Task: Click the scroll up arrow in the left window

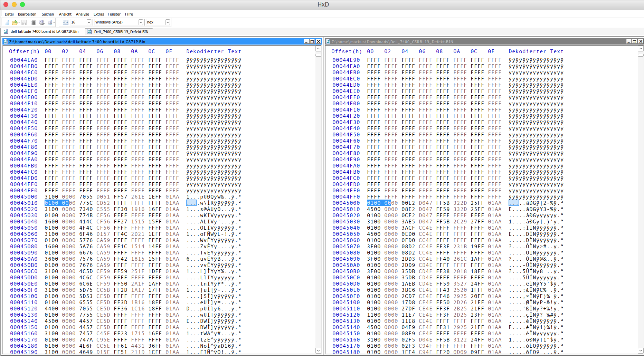Action: pyautogui.click(x=318, y=49)
